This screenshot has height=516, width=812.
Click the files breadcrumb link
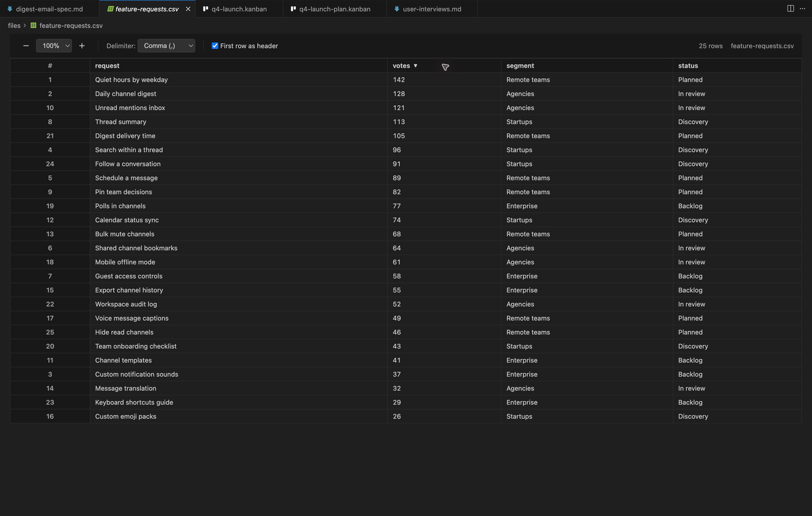point(14,25)
